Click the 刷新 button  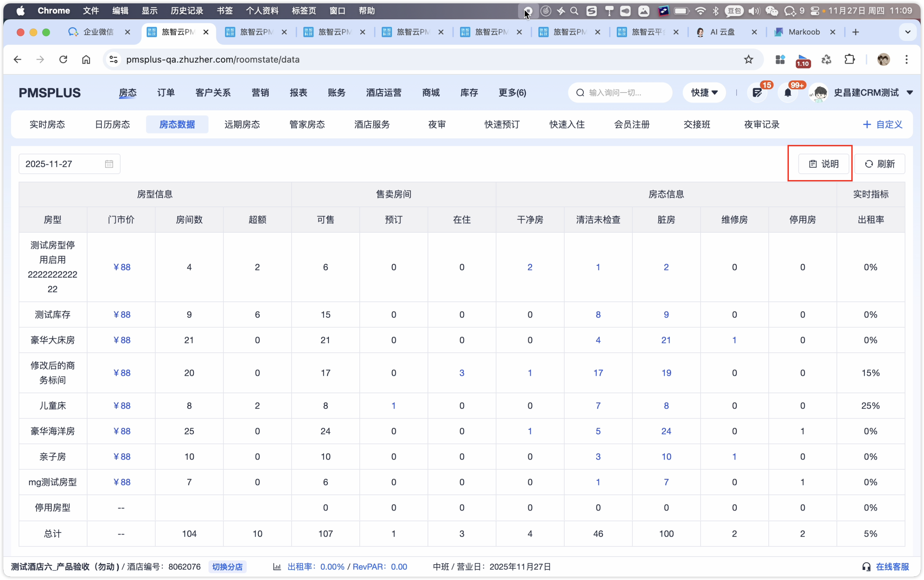pos(879,164)
